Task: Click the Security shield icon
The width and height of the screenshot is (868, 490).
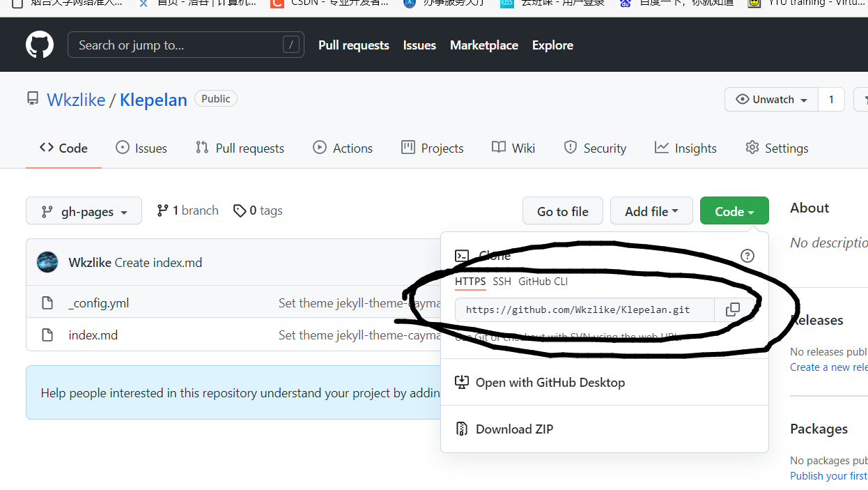Action: coord(571,147)
